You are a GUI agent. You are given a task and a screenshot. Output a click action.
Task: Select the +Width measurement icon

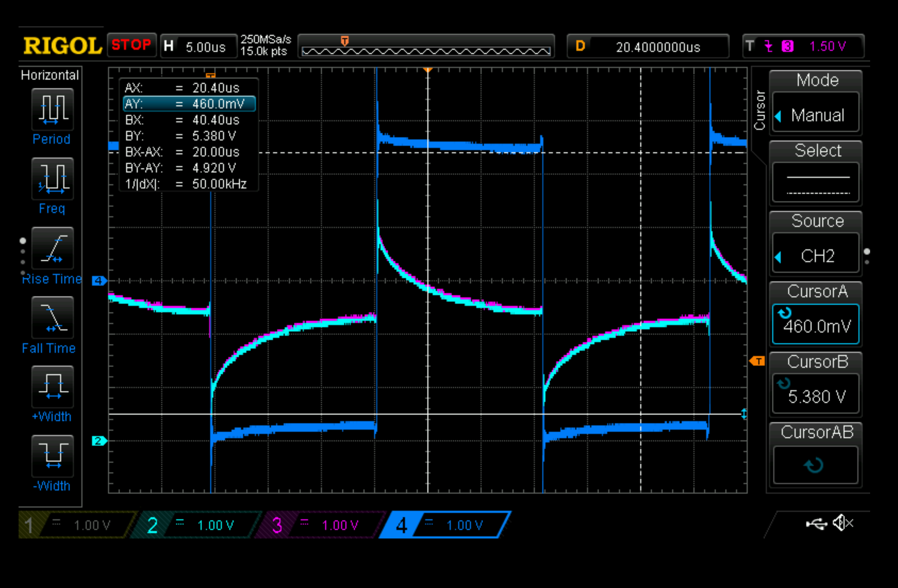[53, 386]
